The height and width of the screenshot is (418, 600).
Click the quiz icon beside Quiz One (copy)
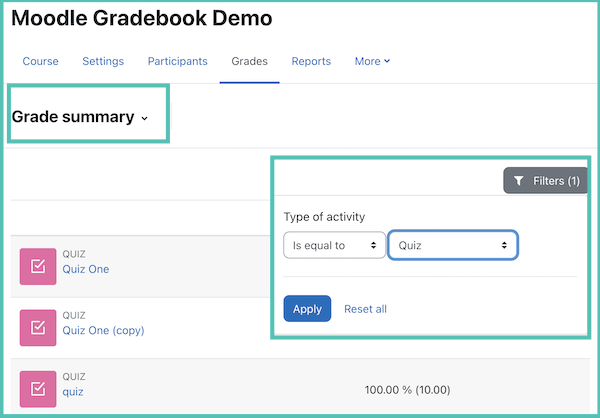pos(38,328)
